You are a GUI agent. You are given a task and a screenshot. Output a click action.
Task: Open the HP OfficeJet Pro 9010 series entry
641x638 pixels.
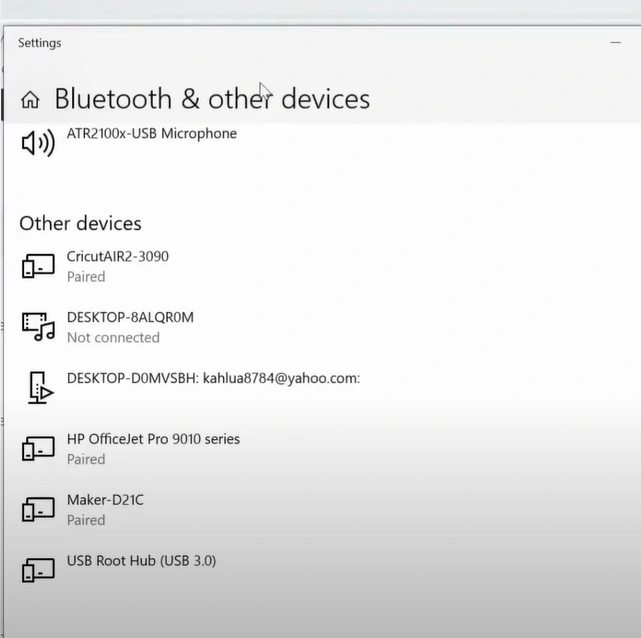(x=153, y=439)
